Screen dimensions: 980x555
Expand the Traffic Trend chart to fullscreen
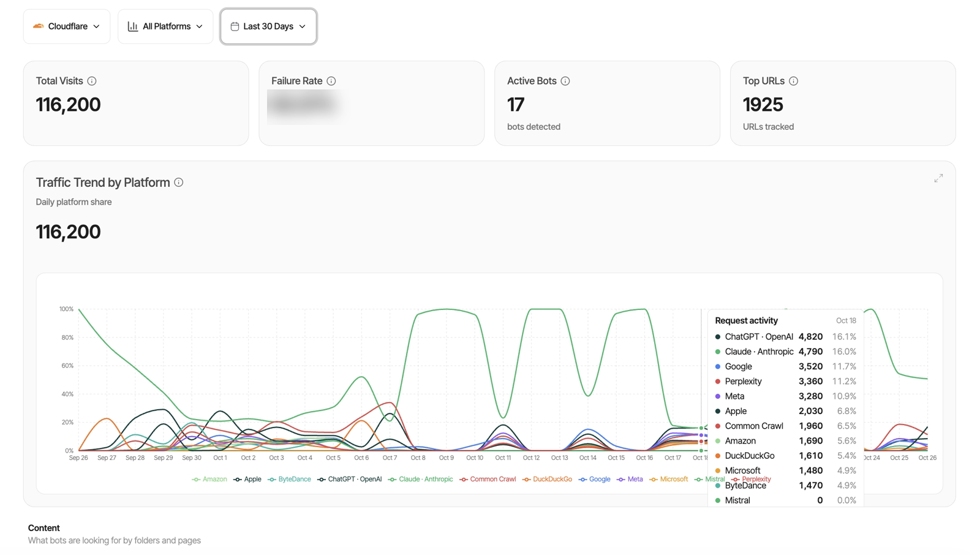click(938, 178)
